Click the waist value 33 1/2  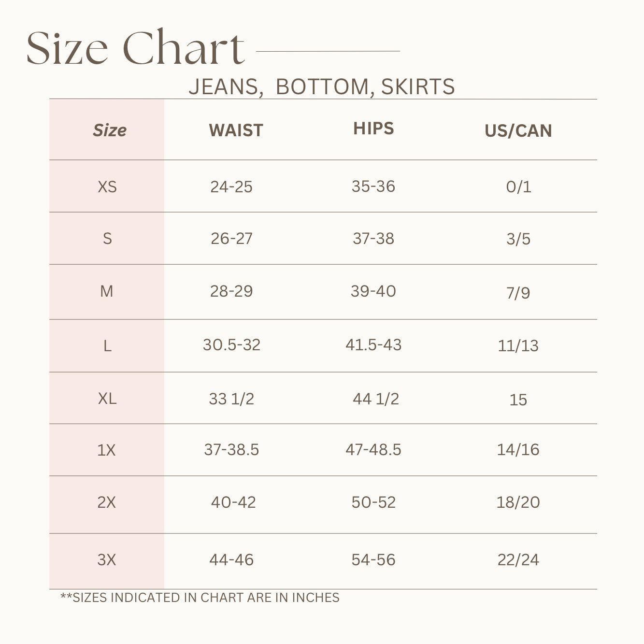coord(231,399)
